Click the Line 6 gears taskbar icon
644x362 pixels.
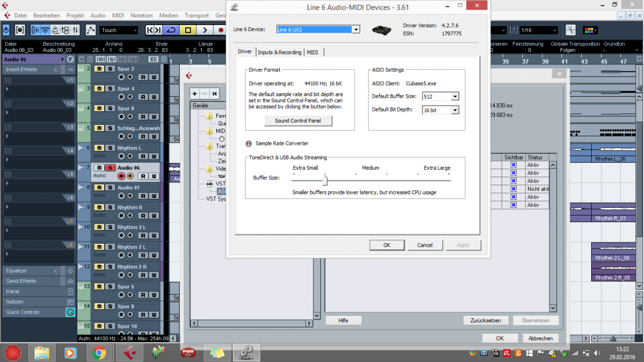246,352
